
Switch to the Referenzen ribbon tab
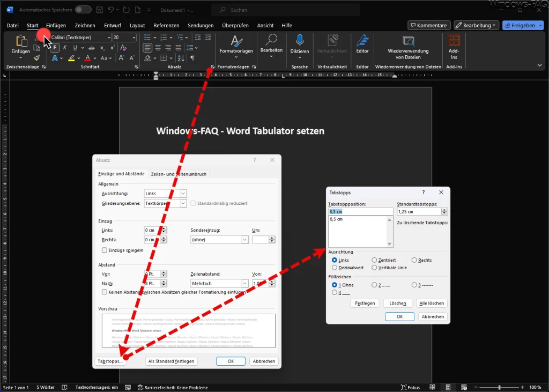pyautogui.click(x=166, y=25)
